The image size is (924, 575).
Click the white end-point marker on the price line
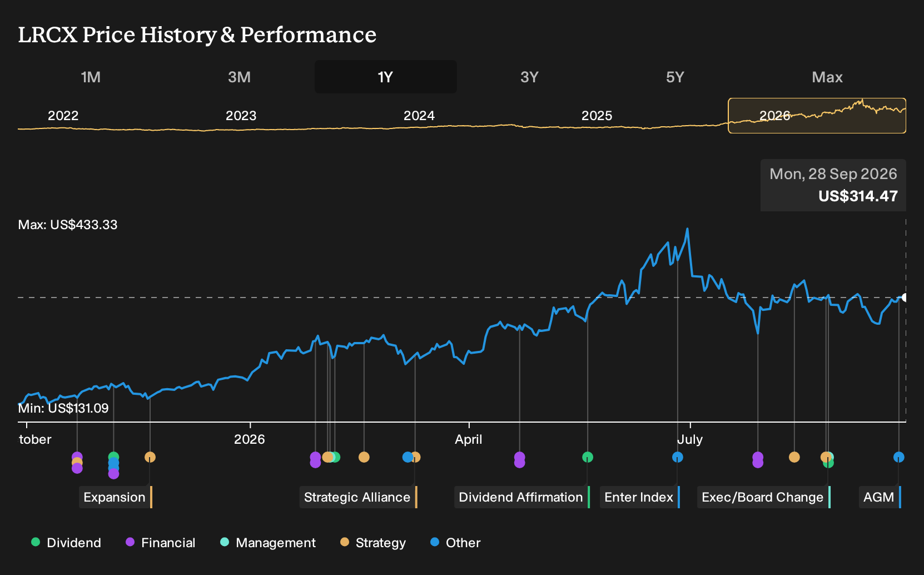pos(905,298)
